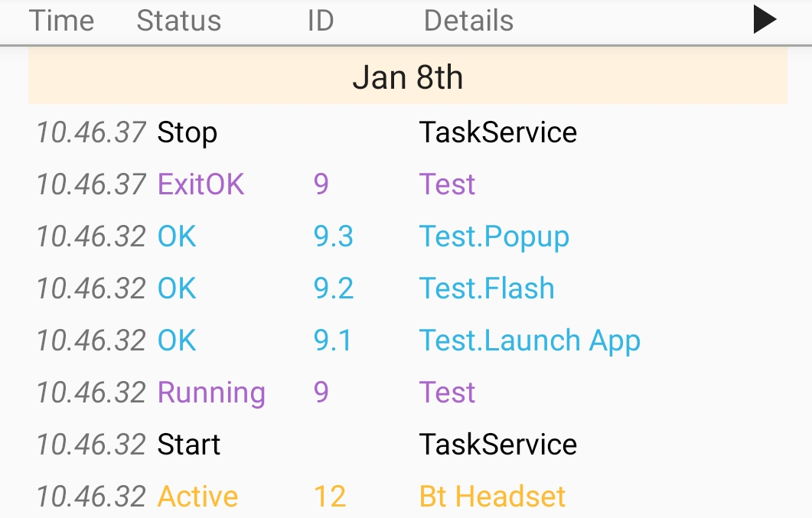The height and width of the screenshot is (518, 812).
Task: Click ID 9.1 in the log
Action: coord(332,340)
